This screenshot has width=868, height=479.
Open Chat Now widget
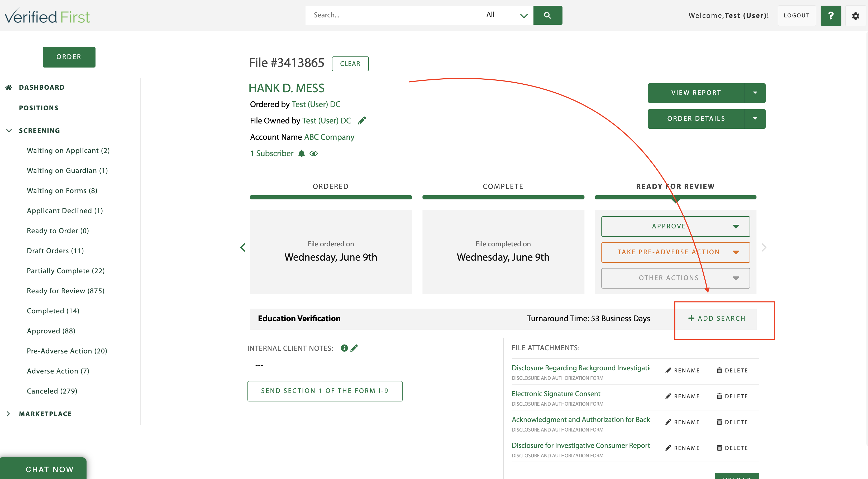[x=44, y=468]
